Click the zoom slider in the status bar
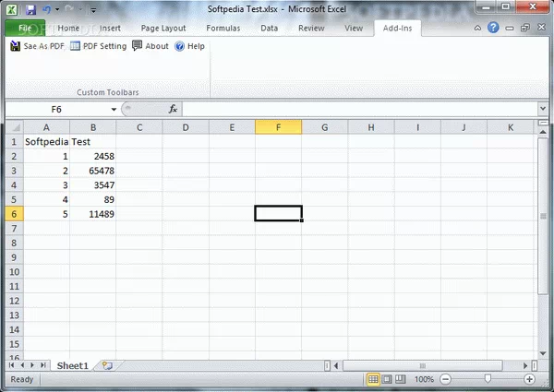The image size is (554, 392). (x=487, y=379)
